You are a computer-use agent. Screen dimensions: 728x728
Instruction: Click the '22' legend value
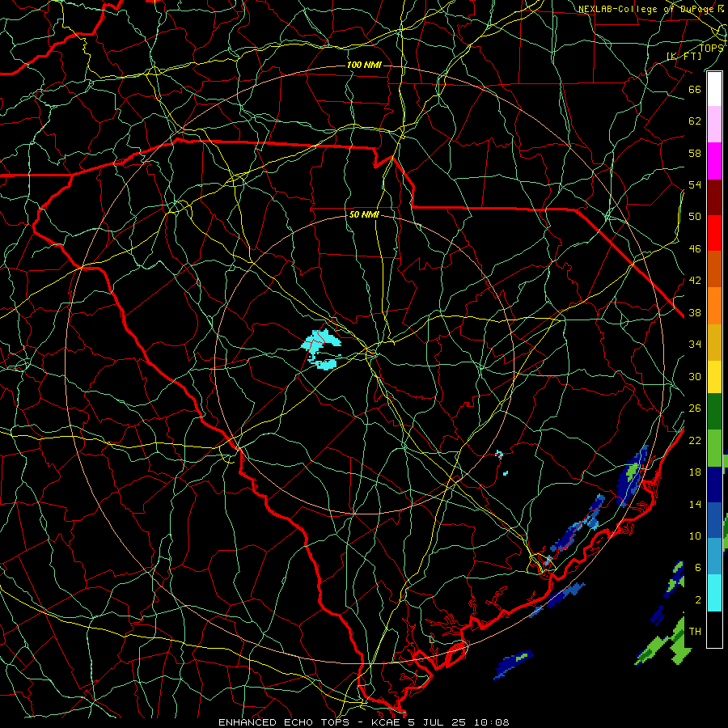[695, 440]
